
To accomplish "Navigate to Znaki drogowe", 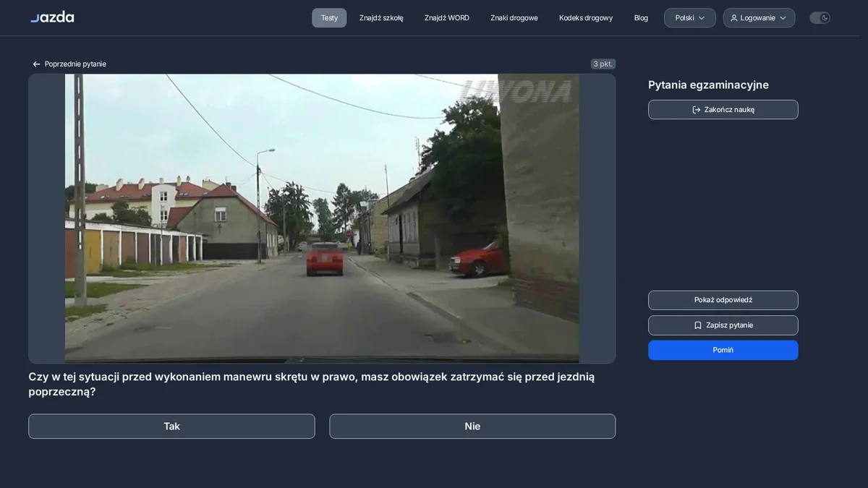I will click(514, 18).
